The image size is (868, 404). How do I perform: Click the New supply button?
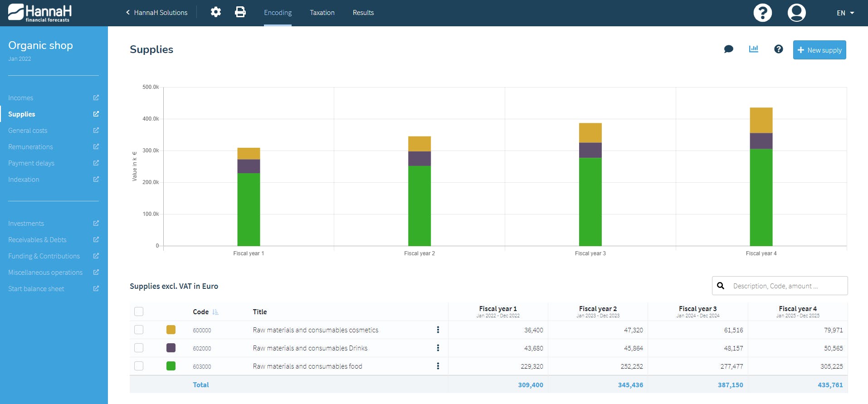click(819, 50)
